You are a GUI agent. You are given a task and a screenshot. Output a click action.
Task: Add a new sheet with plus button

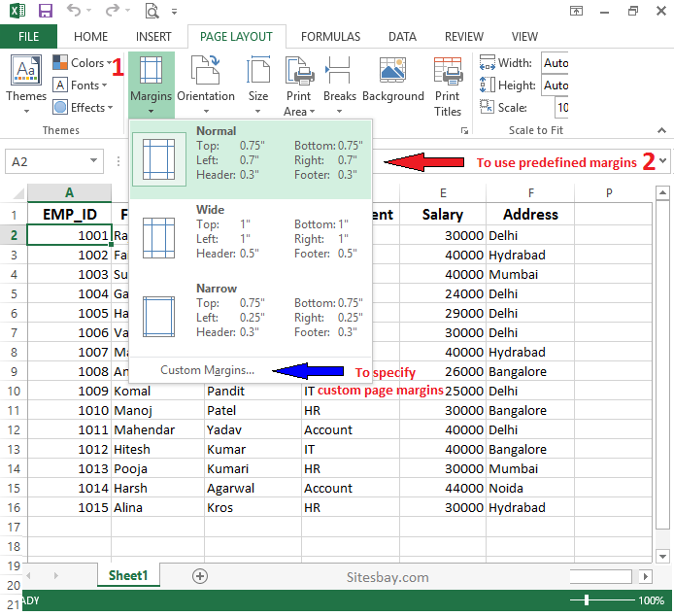pyautogui.click(x=200, y=576)
